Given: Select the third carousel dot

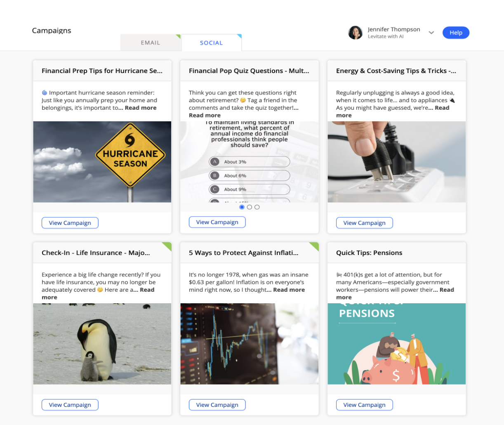Looking at the screenshot, I should coord(257,207).
